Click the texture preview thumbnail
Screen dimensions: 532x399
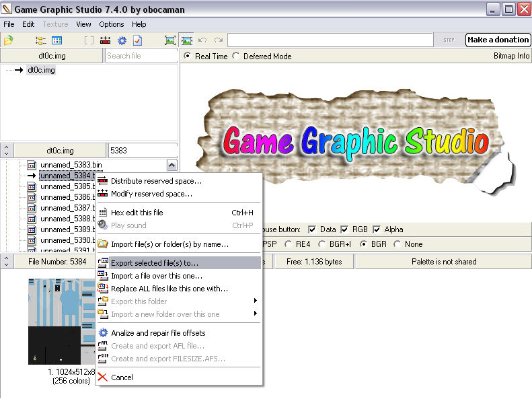[61, 322]
